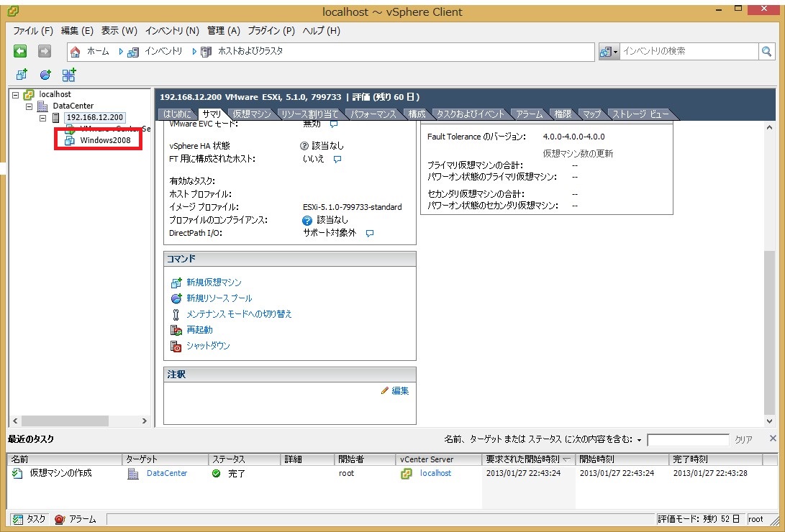Switch to the パフォーマンス tab
785x532 pixels.
(x=373, y=114)
